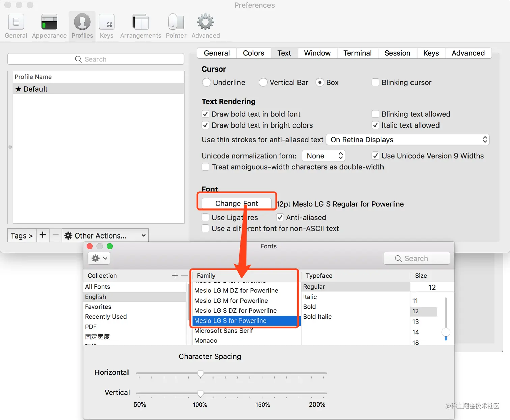This screenshot has height=420, width=510.
Task: Switch to the Text profile tab
Action: tap(284, 53)
